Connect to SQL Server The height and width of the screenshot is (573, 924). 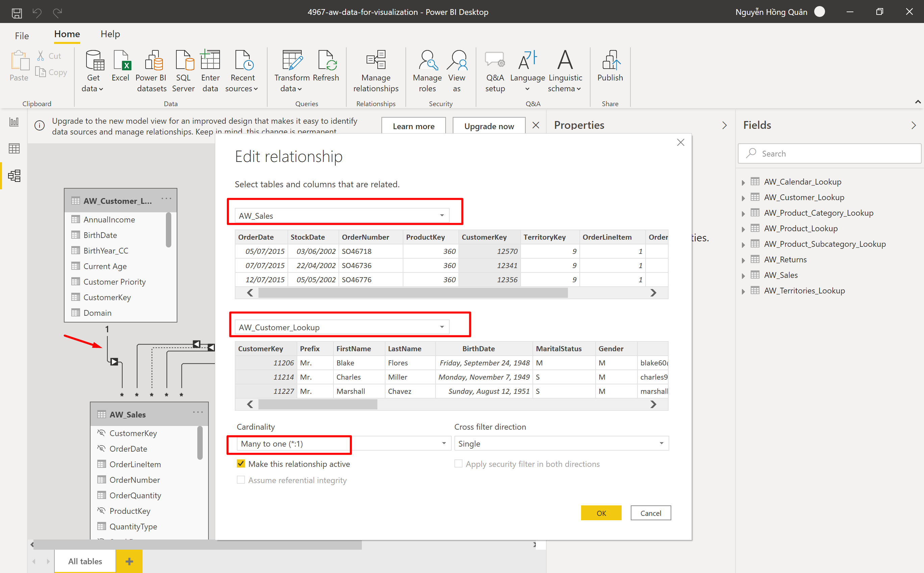click(x=183, y=71)
